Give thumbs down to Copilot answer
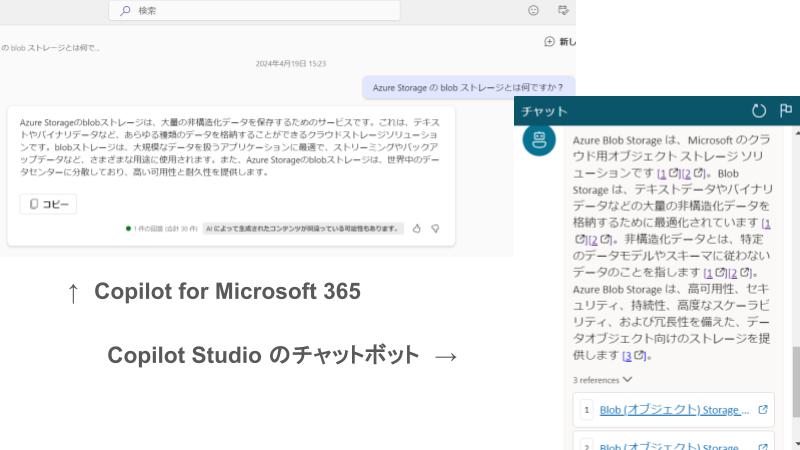This screenshot has height=450, width=800. (435, 228)
